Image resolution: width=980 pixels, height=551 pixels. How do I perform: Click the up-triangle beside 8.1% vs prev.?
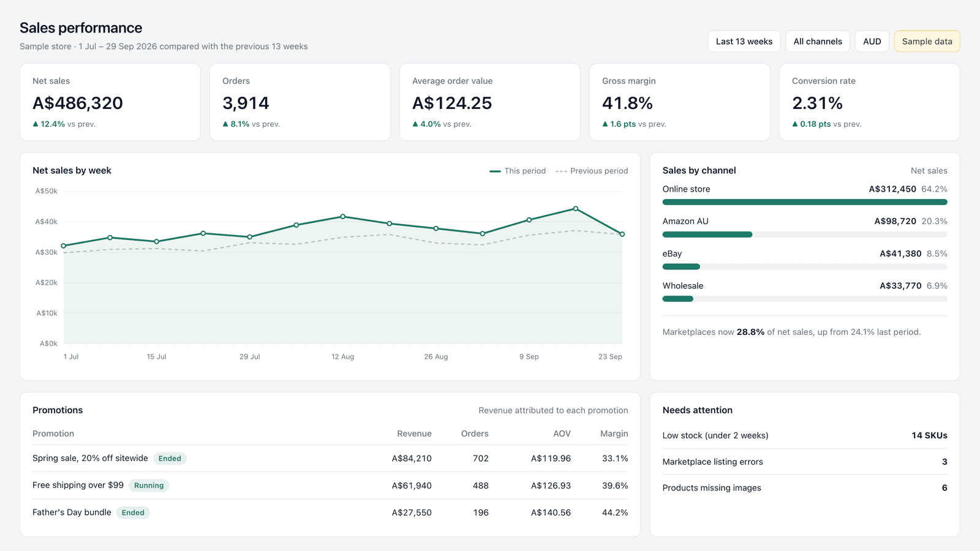pyautogui.click(x=225, y=124)
